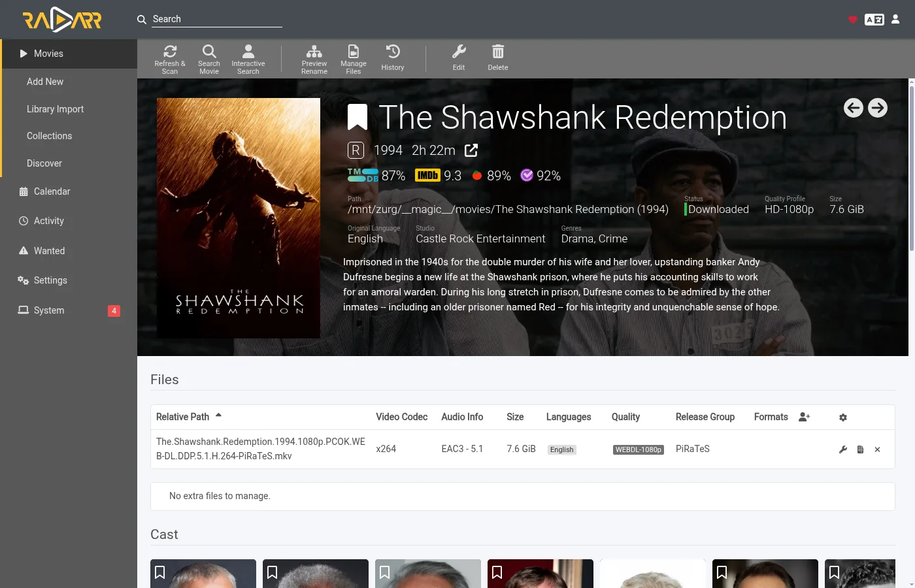
Task: Click the Audio Info column header
Action: coord(462,417)
